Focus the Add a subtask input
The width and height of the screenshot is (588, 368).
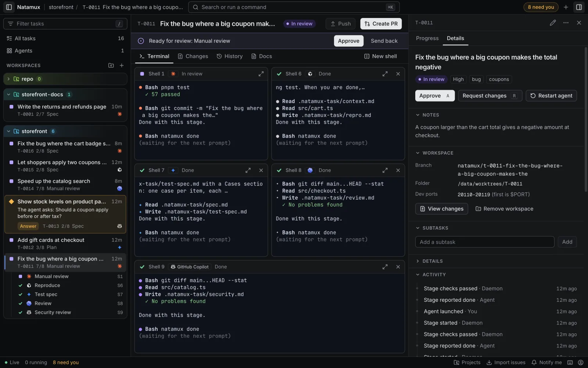485,242
